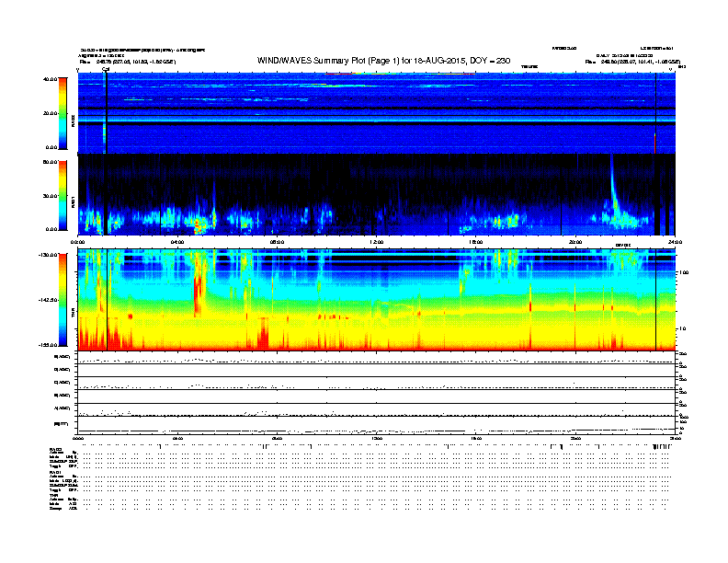Click the type III burst streak near 21:30 in RAD1

click(614, 186)
